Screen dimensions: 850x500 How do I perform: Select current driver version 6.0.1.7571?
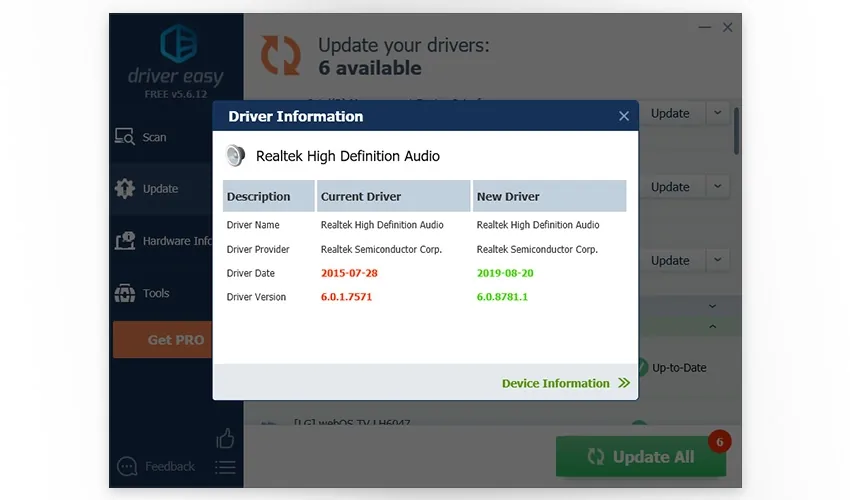click(346, 297)
